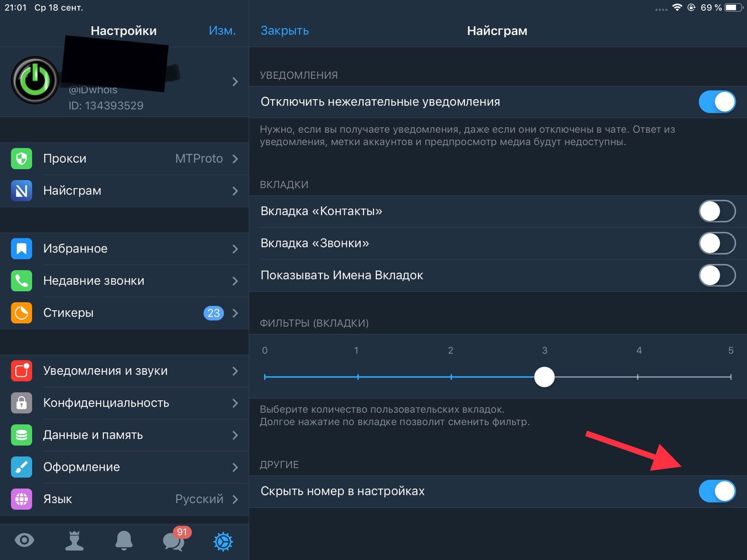Viewport: 747px width, 560px height.
Task: Tap the Конфиденциальность lock icon
Action: point(22,403)
